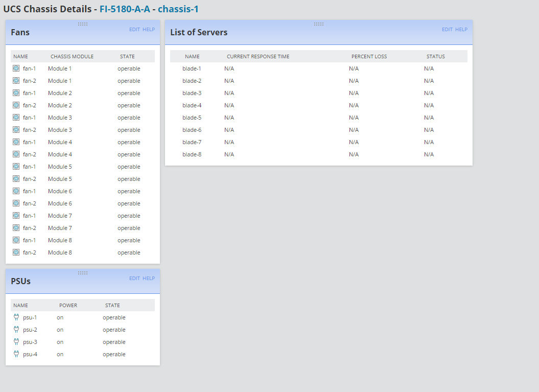Open Help for the Fans panel
This screenshot has width=539, height=392.
pyautogui.click(x=149, y=30)
